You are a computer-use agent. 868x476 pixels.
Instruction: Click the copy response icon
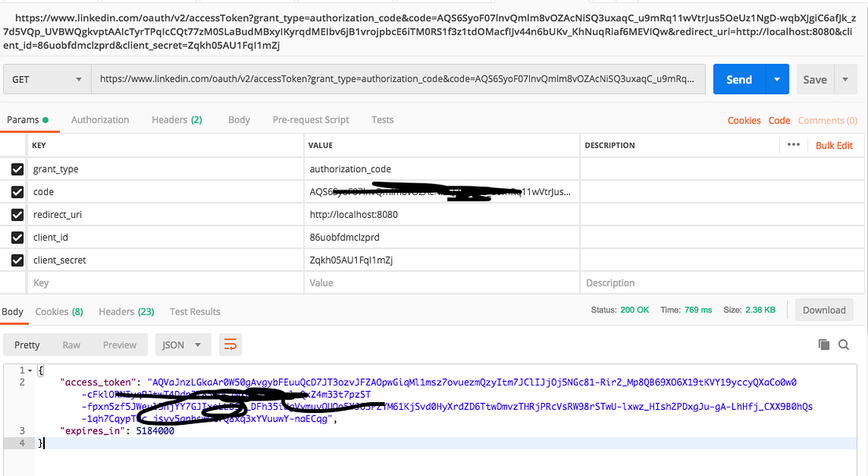[x=823, y=344]
